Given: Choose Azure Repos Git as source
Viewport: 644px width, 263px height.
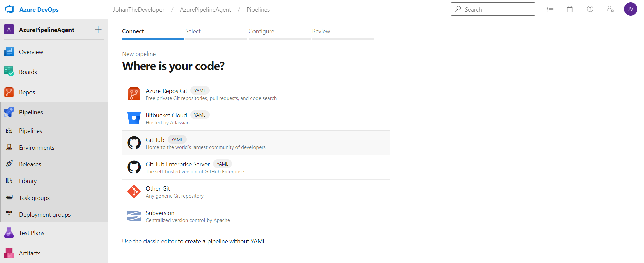Looking at the screenshot, I should (x=256, y=94).
